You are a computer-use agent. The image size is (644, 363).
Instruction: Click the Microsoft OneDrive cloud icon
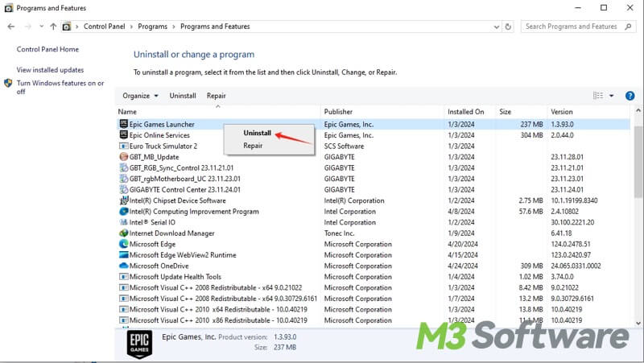124,266
